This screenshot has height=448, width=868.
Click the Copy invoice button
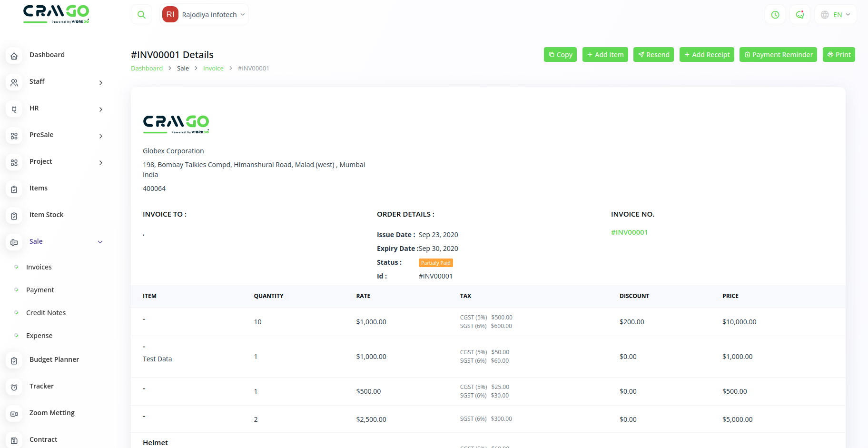(x=561, y=55)
